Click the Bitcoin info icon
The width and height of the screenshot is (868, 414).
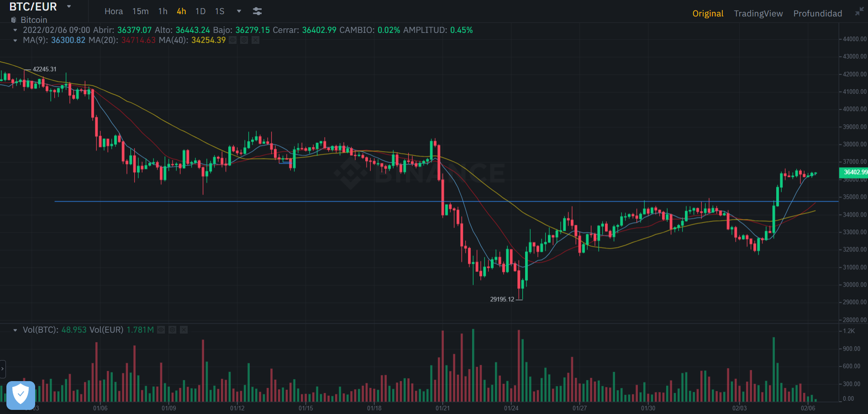click(14, 20)
